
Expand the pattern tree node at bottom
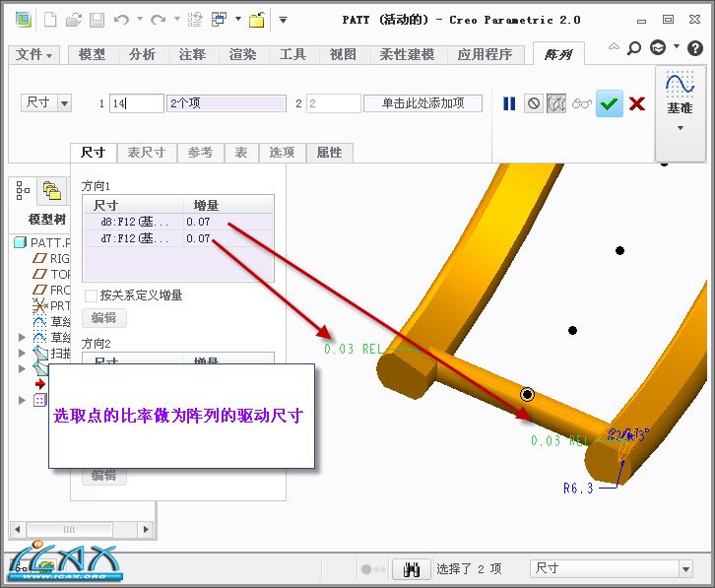(x=22, y=400)
